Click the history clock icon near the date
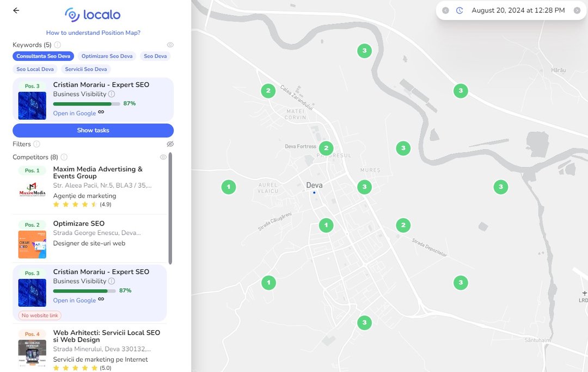Screen dimensions: 588x372 460,10
